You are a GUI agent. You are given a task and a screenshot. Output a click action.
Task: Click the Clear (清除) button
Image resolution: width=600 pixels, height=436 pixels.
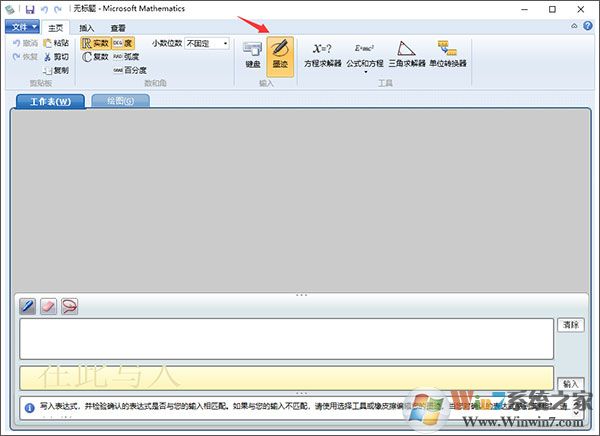click(x=571, y=325)
